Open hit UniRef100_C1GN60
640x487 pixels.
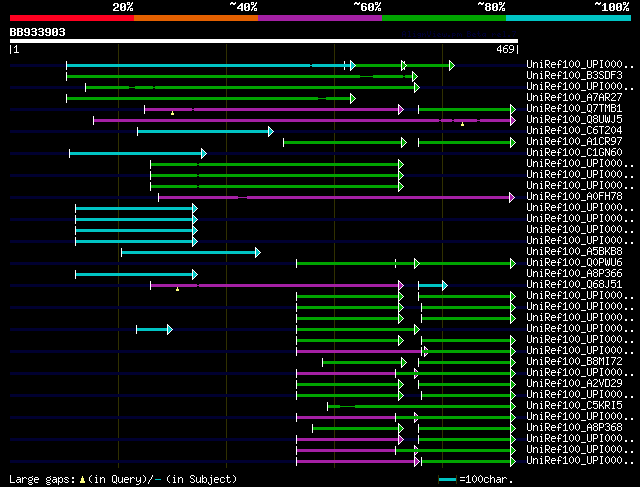click(574, 152)
